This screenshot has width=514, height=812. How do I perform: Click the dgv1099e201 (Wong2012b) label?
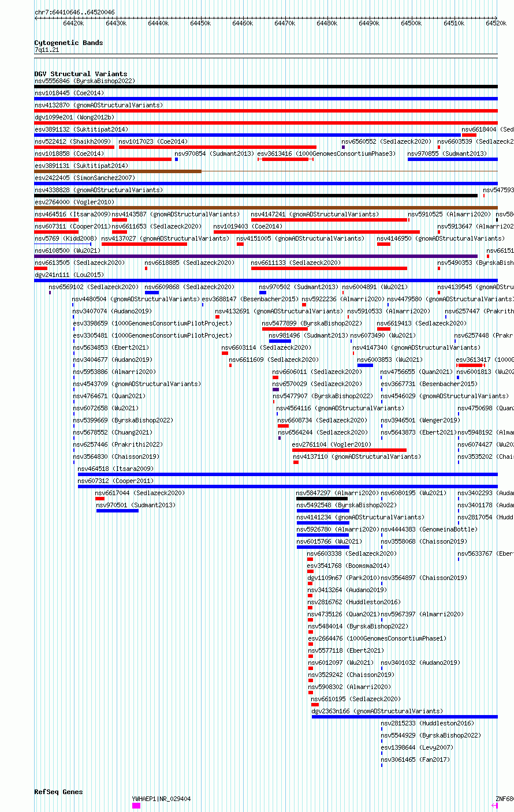(75, 117)
